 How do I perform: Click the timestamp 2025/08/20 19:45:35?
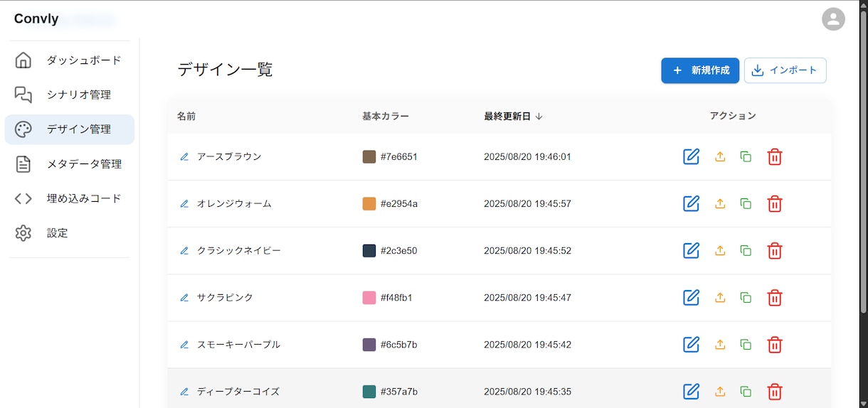click(x=527, y=391)
